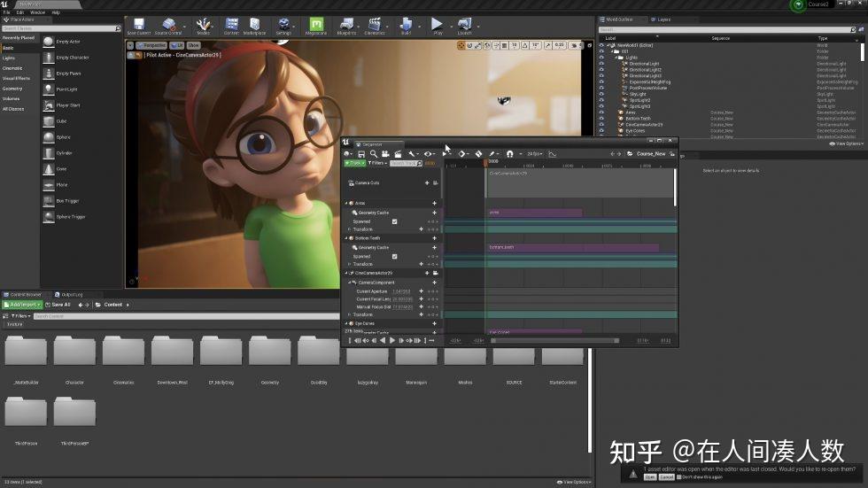Click the magnifier icon in the Sequencer toolbar
868x488 pixels.
[374, 154]
